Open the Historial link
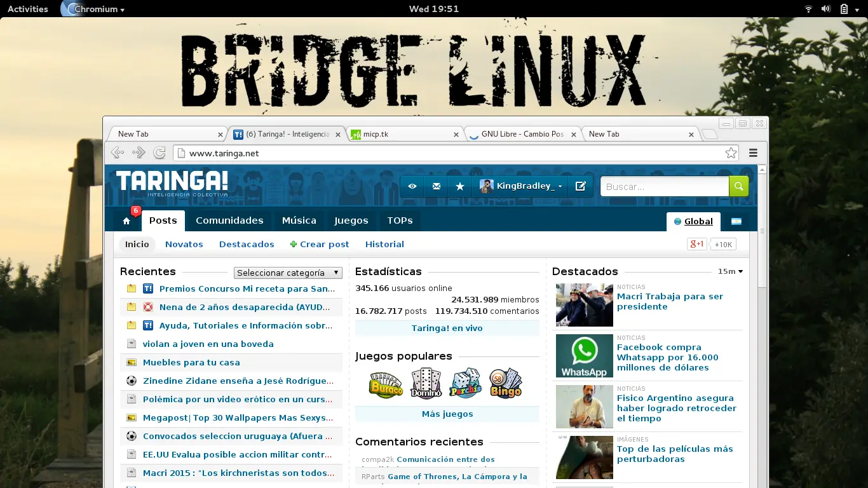Viewport: 868px width, 488px height. pyautogui.click(x=384, y=244)
